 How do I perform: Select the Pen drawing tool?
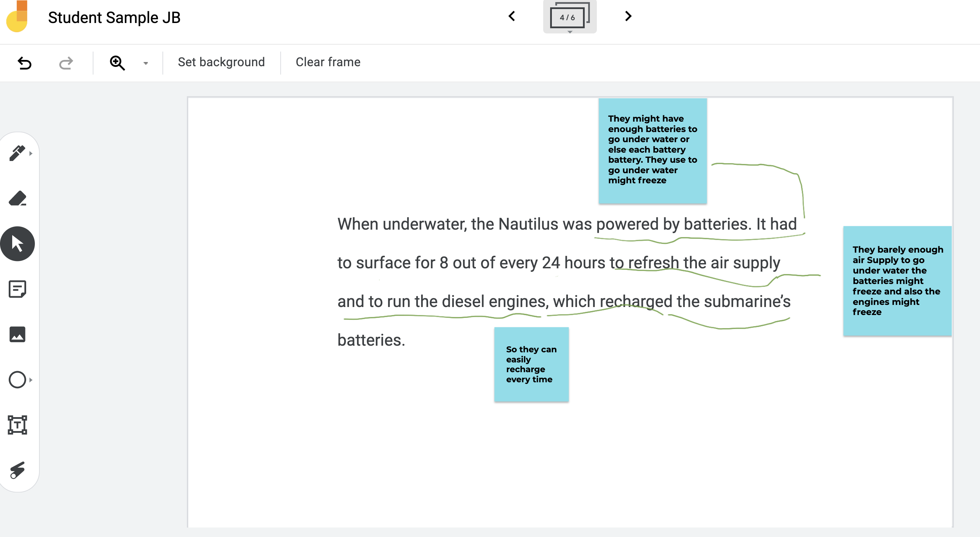point(17,153)
